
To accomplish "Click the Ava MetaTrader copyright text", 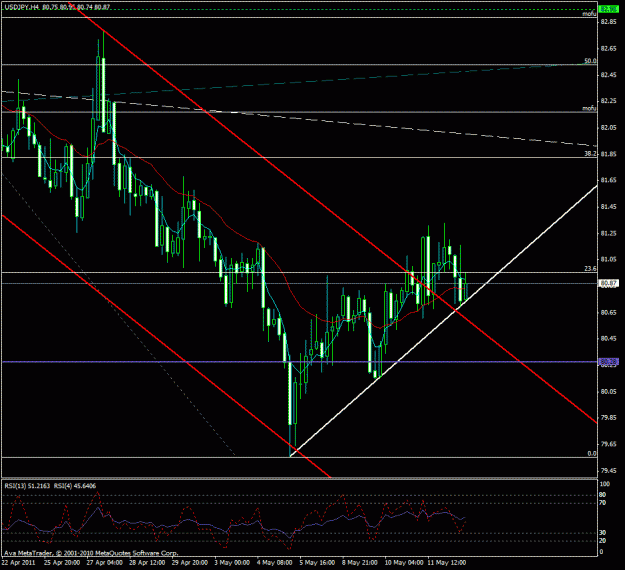I will [91, 553].
